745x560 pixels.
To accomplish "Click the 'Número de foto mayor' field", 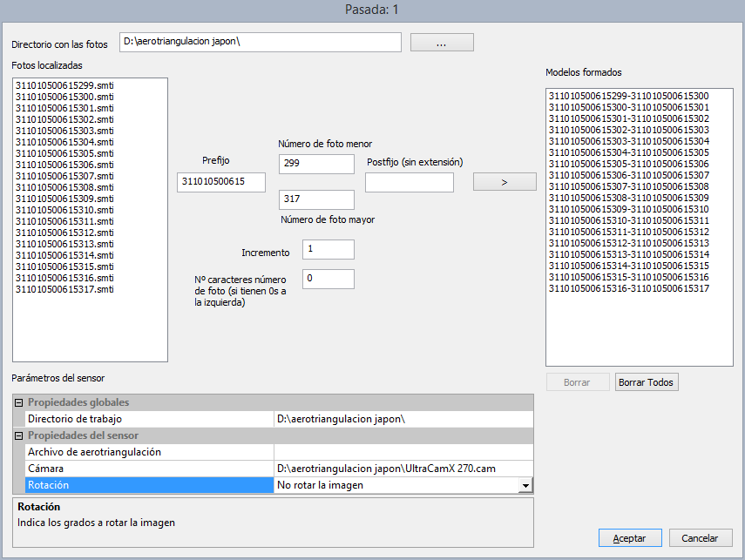I will pyautogui.click(x=316, y=199).
